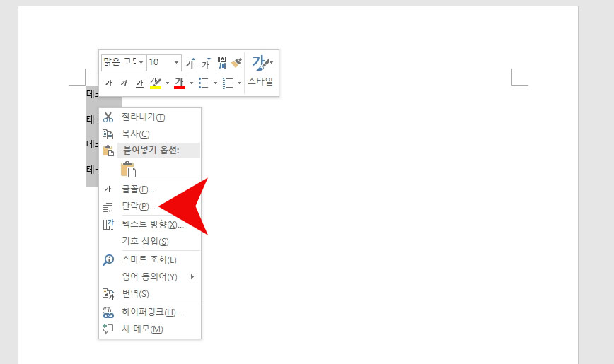614x364 pixels.
Task: Click the phonetic guide icon
Action: (x=221, y=62)
